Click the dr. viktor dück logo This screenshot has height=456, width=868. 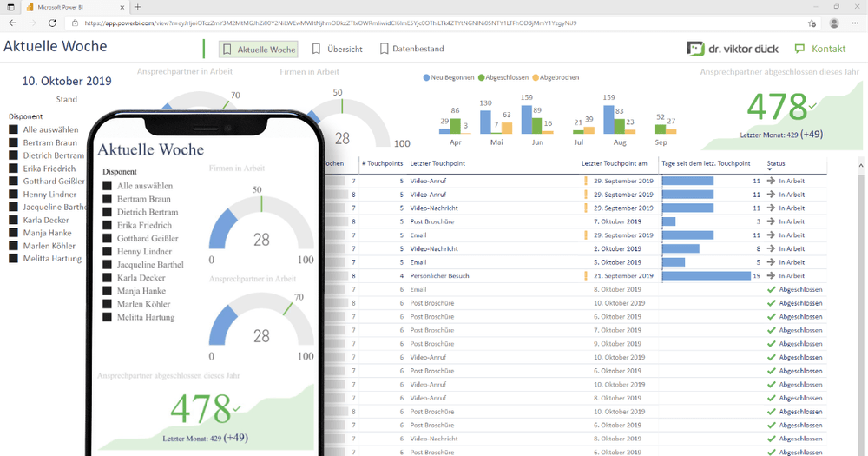733,49
